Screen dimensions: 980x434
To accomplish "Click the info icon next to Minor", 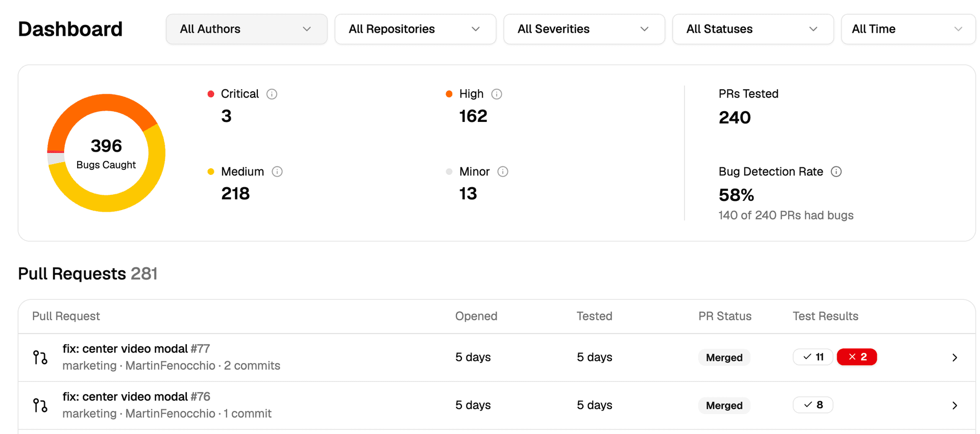I will tap(503, 171).
